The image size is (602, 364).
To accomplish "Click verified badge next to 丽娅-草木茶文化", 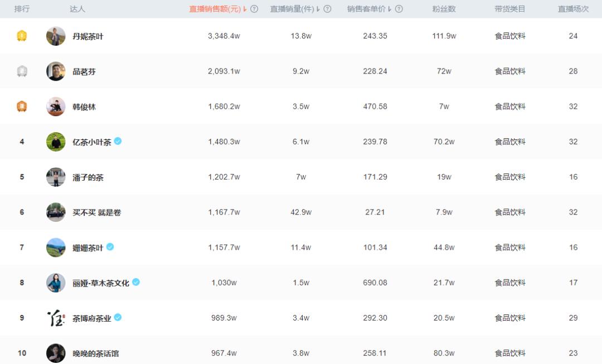I will (136, 282).
